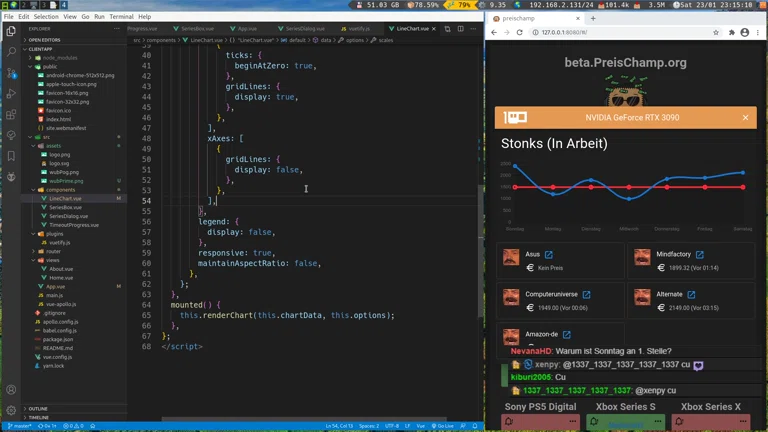Open Run and Debug view
Screen dimensions: 768x432
coord(12,92)
